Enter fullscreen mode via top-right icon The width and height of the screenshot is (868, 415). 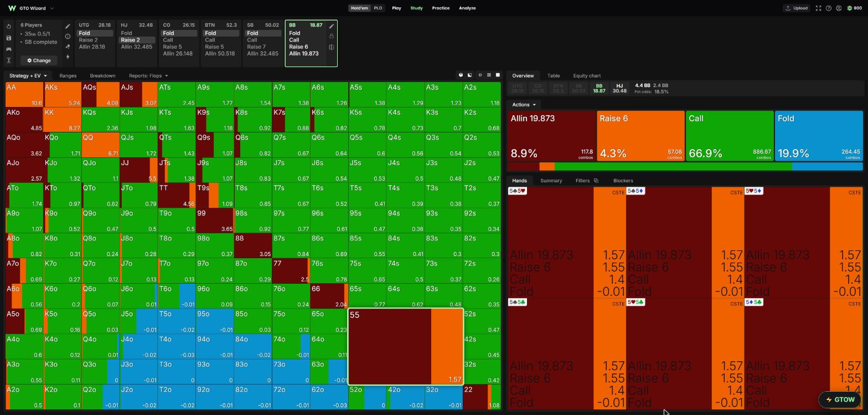pos(818,8)
